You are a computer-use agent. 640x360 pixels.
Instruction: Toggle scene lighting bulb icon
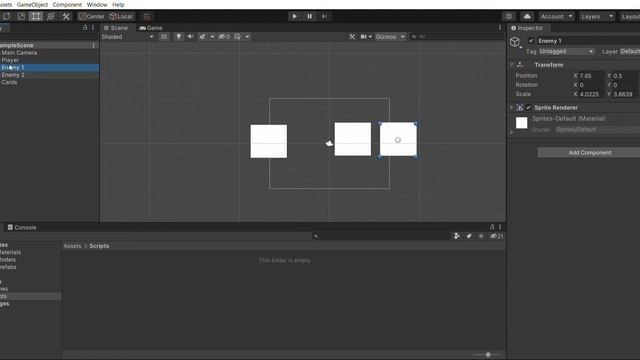[x=178, y=37]
